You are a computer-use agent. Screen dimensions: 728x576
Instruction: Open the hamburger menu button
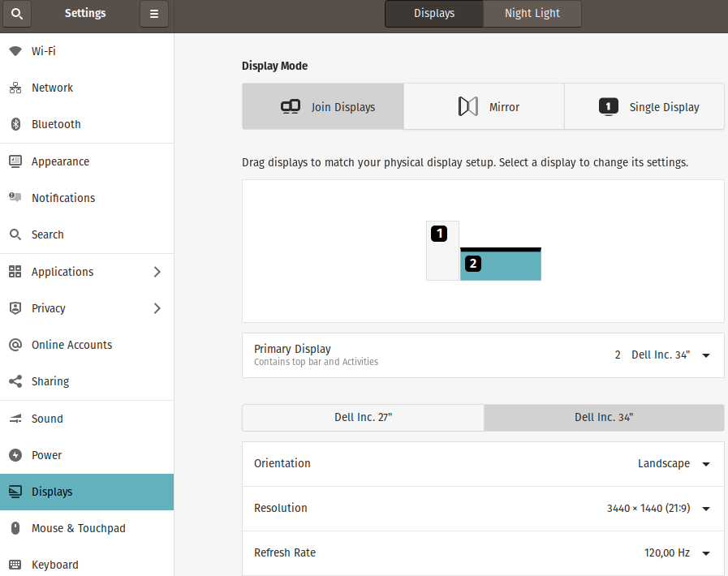(x=154, y=14)
